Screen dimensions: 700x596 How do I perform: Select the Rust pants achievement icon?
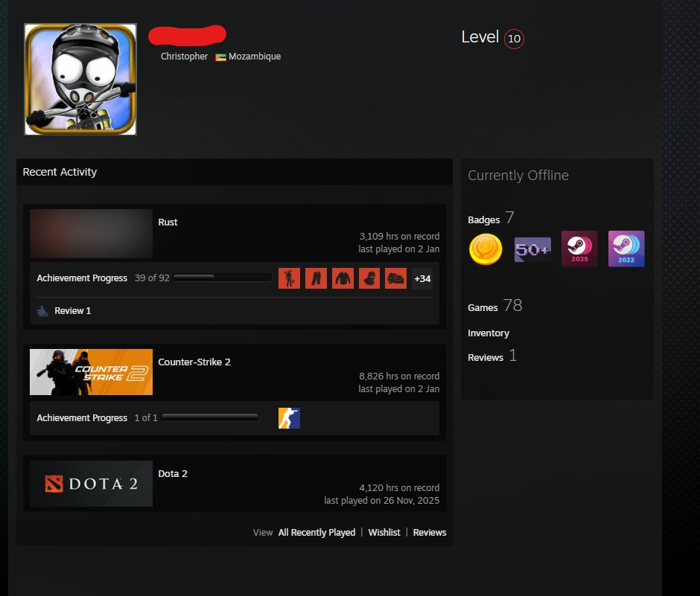coord(316,278)
